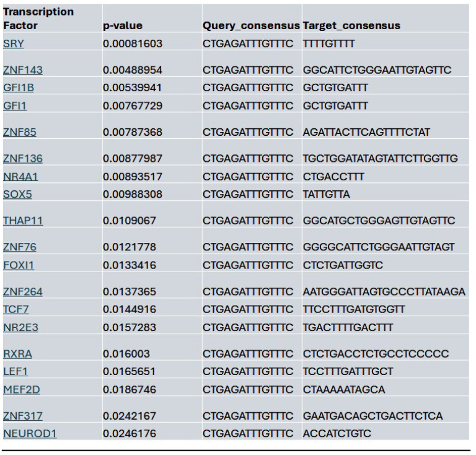The image size is (476, 455).
Task: Select the SRY p-value cell 0.00081603
Action: point(133,44)
